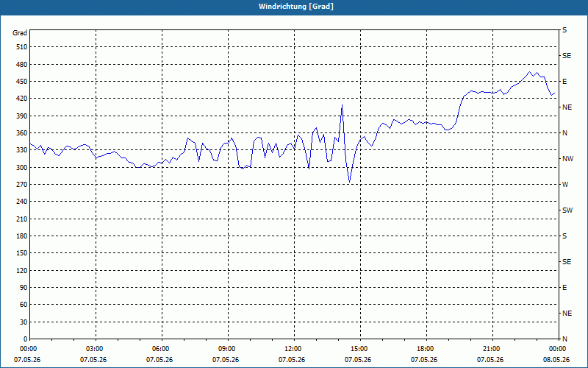Viewport: 588px width, 368px height.
Task: Select the 12:00 time label
Action: pyautogui.click(x=294, y=349)
